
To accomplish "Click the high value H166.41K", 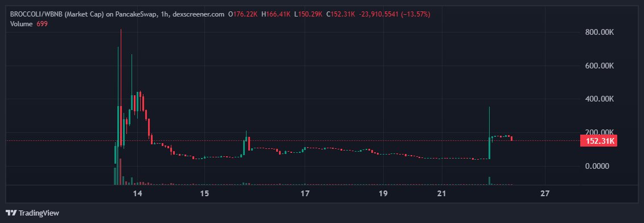I will [276, 14].
